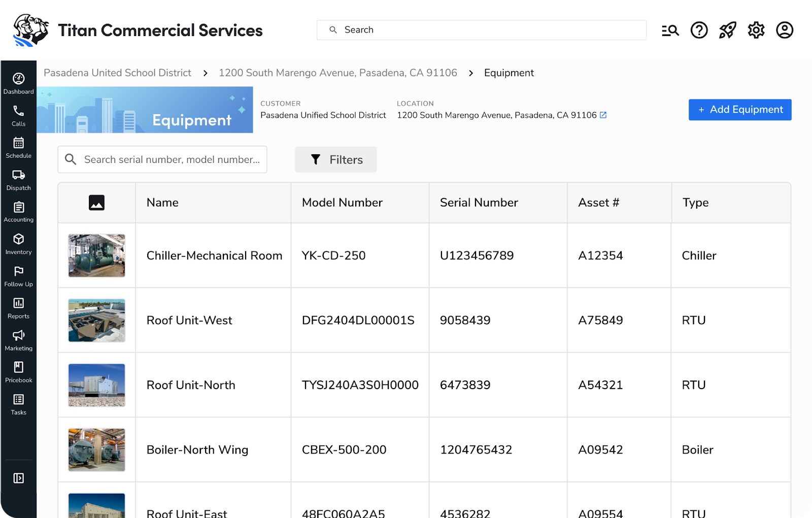Collapse the sidebar panel icon
The width and height of the screenshot is (812, 518).
(x=19, y=478)
